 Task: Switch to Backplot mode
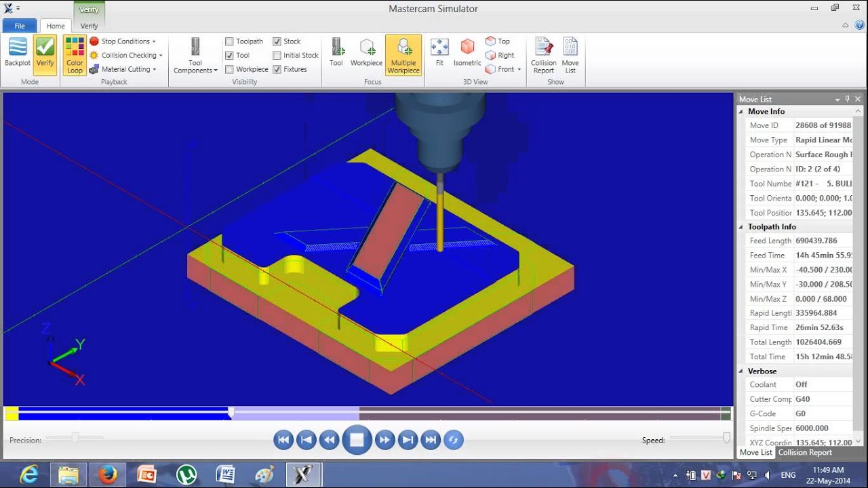pyautogui.click(x=18, y=54)
